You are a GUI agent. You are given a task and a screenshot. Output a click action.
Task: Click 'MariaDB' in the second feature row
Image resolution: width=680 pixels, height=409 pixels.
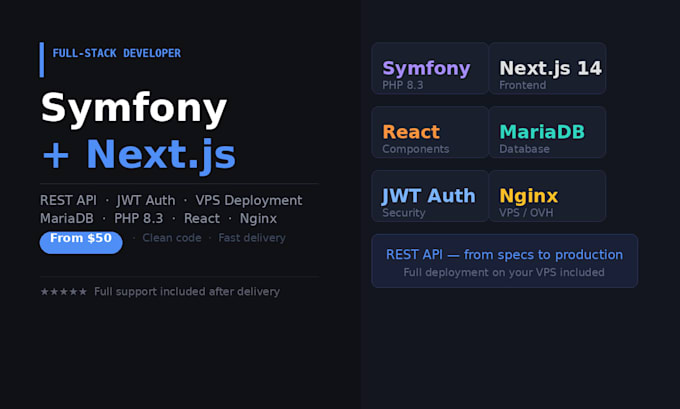[67, 219]
